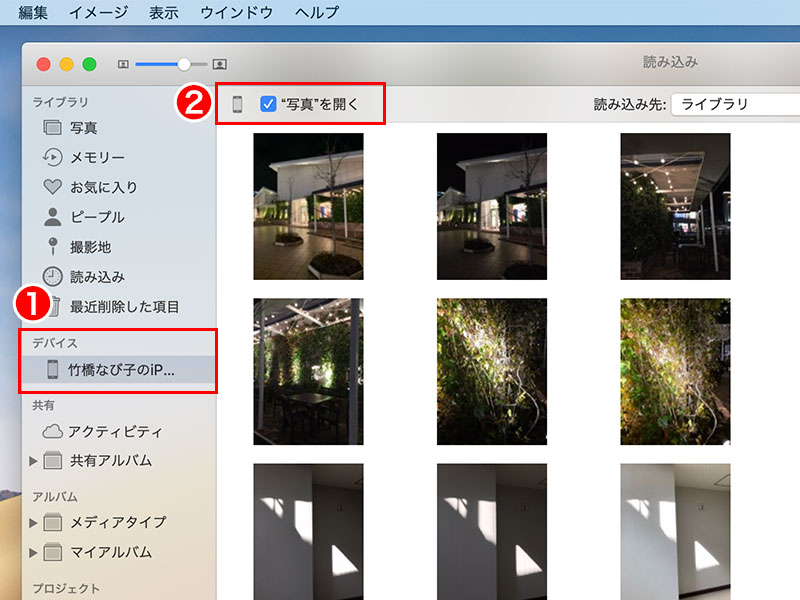
Task: Open the ウインドウ menu
Action: (x=237, y=12)
